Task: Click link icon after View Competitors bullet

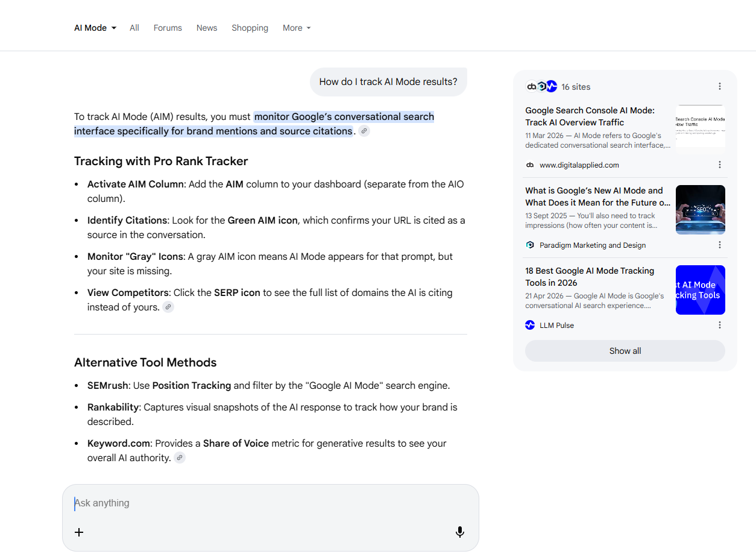Action: tap(168, 307)
